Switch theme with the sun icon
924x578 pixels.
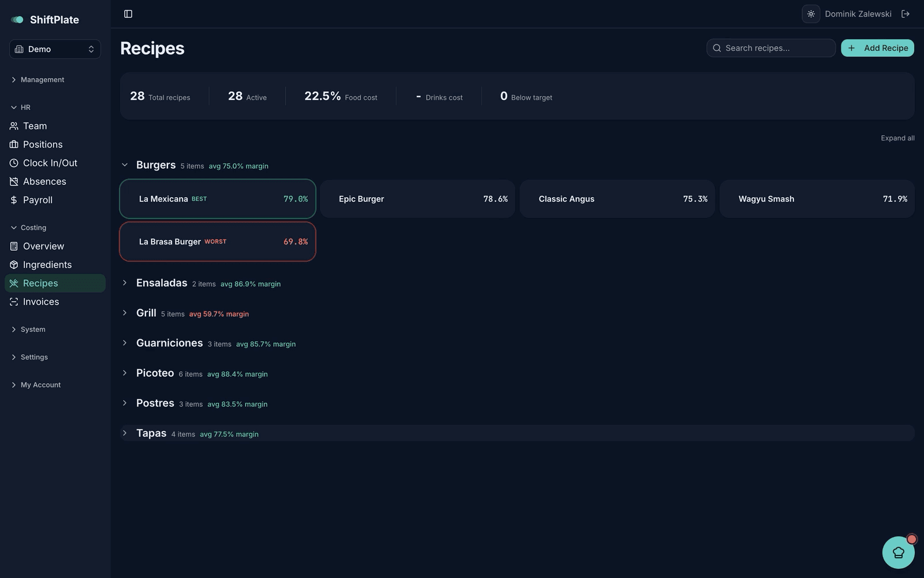click(x=811, y=14)
